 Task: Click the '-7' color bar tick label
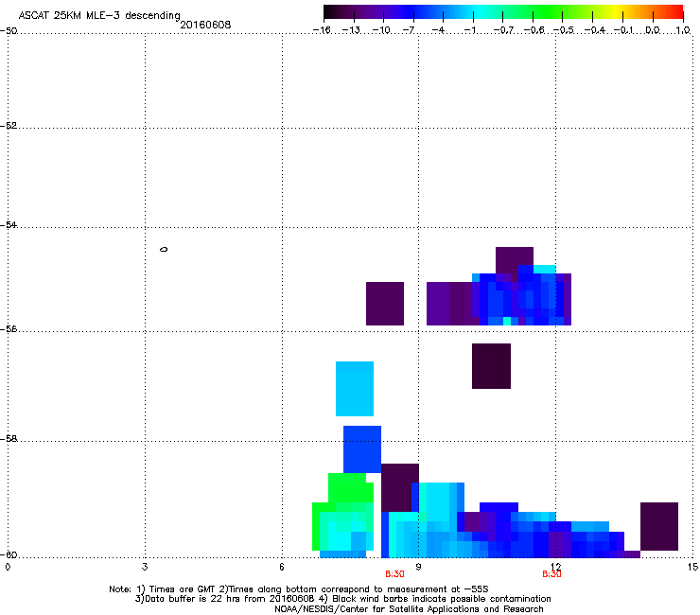coord(409,30)
